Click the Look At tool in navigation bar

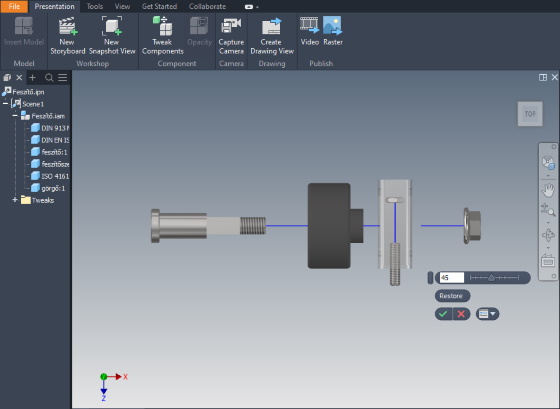[548, 260]
